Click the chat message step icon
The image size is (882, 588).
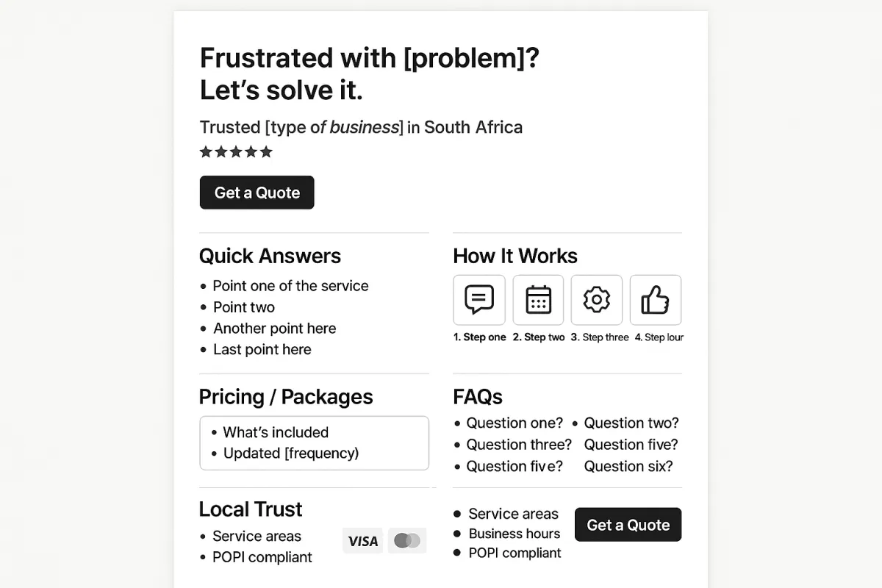click(x=479, y=300)
